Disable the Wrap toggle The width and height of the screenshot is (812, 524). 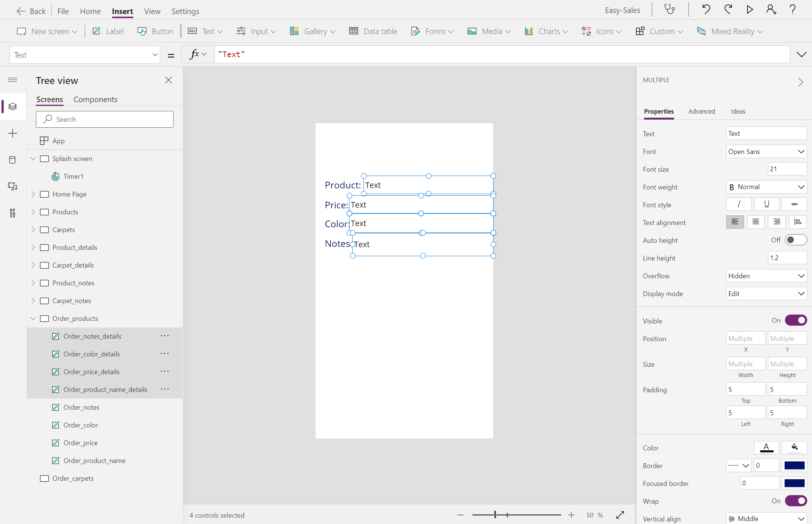(x=795, y=501)
